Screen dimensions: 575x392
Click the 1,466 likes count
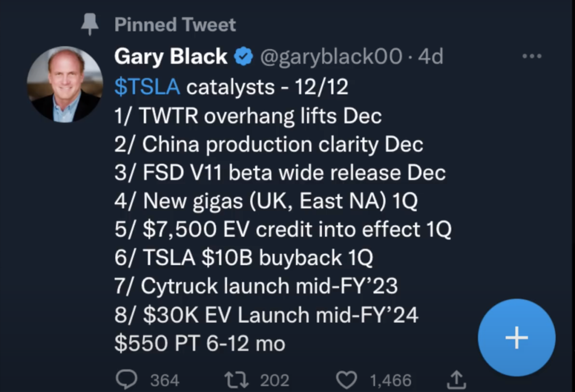point(390,380)
